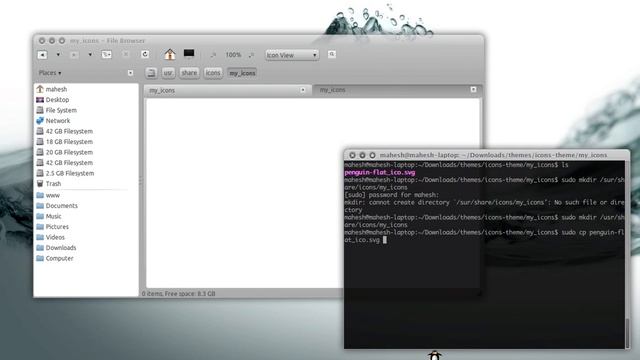Open the Back history dropdown arrow
The image size is (640, 360).
pyautogui.click(x=58, y=55)
